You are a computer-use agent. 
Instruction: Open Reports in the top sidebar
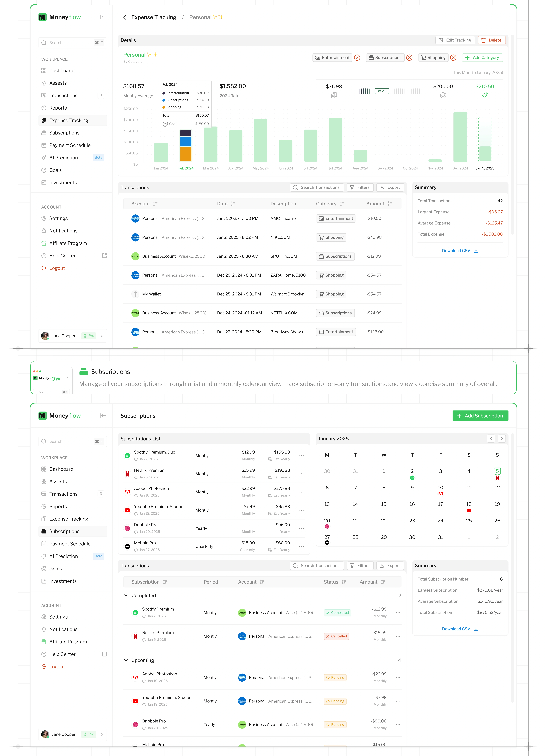click(x=58, y=108)
